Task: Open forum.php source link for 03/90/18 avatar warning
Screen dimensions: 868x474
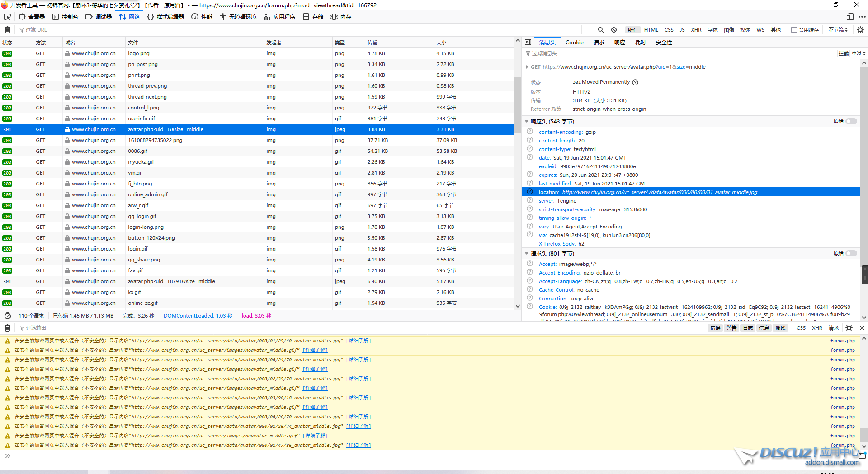Action: 843,398
